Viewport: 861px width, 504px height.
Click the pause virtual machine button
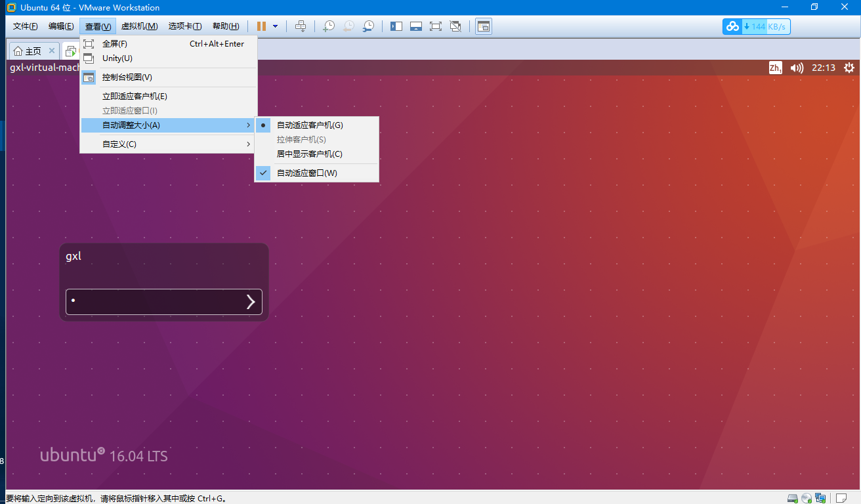click(261, 26)
